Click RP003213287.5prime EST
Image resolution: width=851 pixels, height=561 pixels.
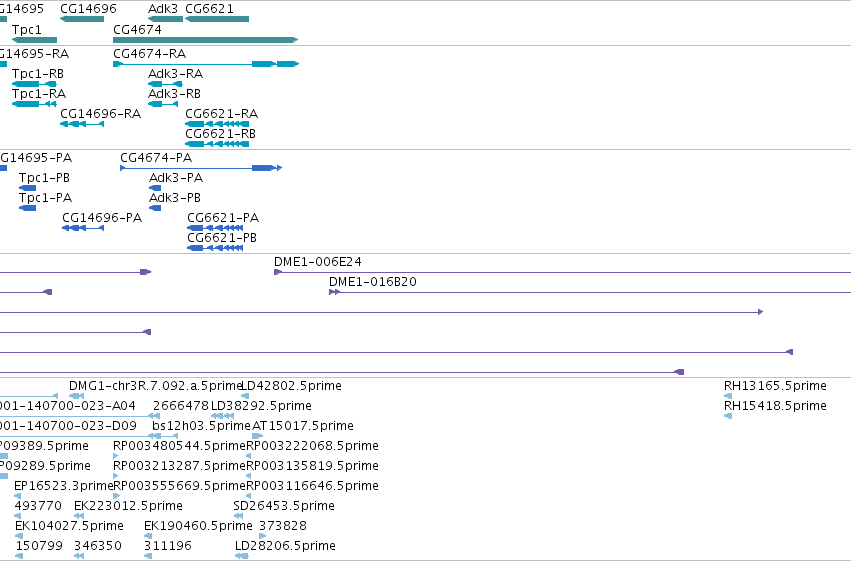point(116,476)
